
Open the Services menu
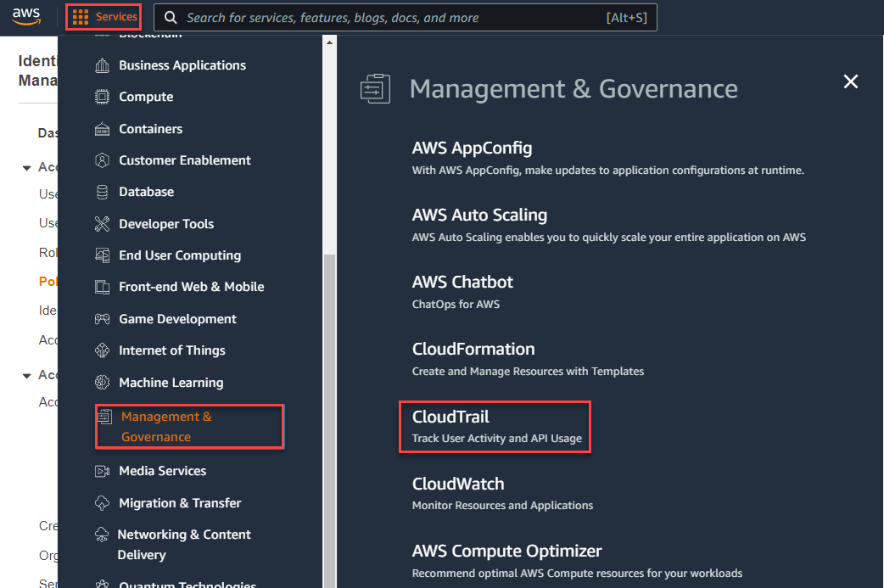(103, 15)
